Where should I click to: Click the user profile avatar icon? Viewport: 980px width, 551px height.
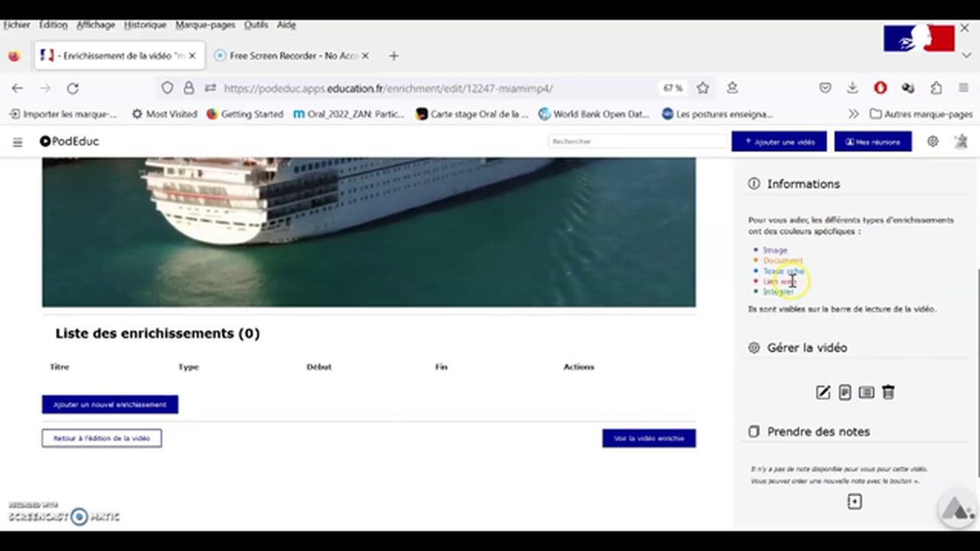click(x=961, y=142)
